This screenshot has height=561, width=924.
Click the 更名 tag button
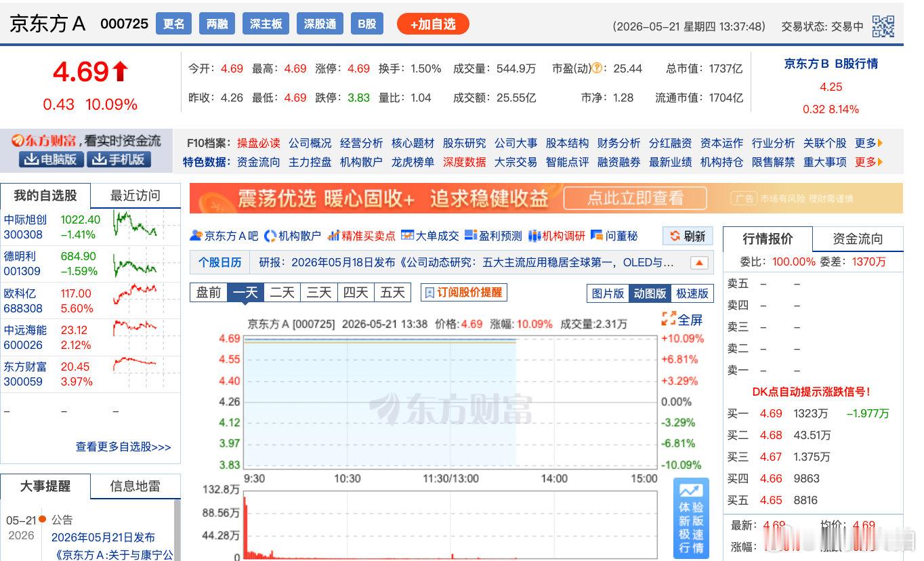coord(174,24)
